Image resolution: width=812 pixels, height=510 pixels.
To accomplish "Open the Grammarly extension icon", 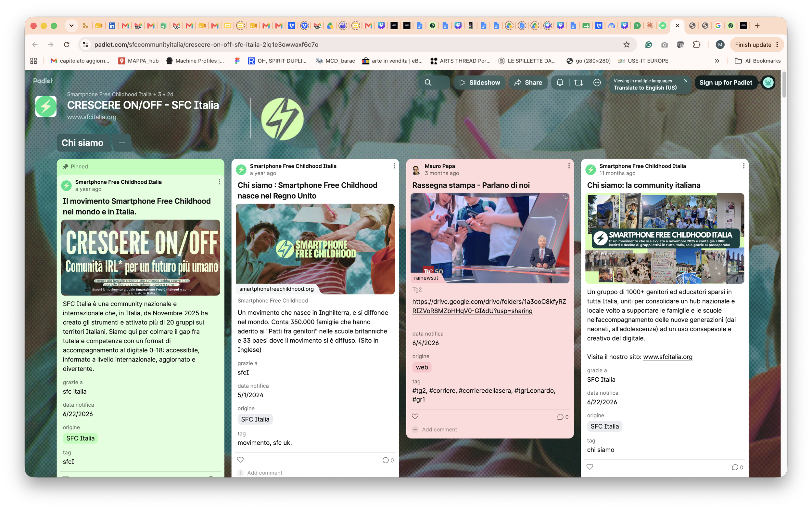I will tap(649, 45).
